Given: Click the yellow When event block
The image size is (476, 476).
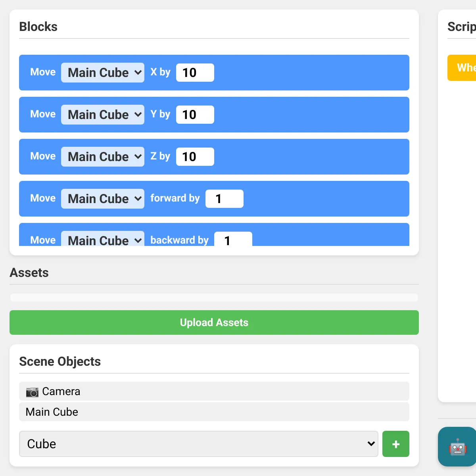Looking at the screenshot, I should [x=462, y=68].
